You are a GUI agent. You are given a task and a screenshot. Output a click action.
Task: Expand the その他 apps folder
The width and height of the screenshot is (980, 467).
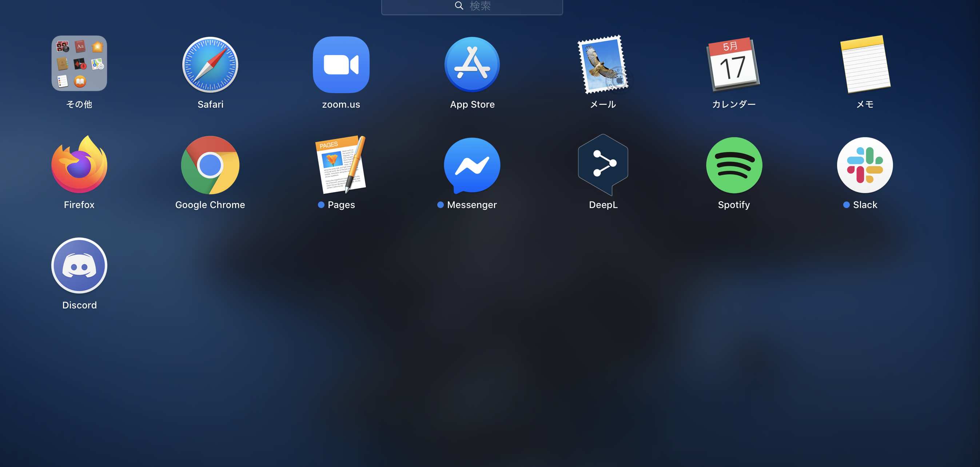click(79, 64)
